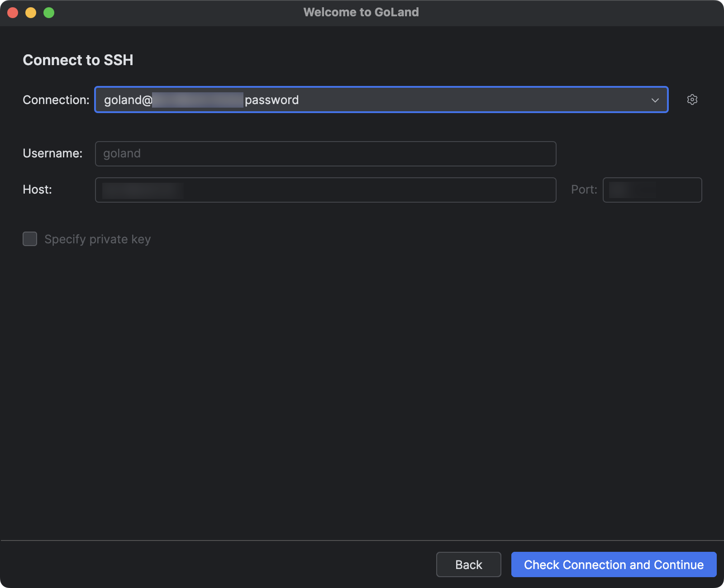Click the Connect to SSH heading
Viewport: 724px width, 588px height.
tap(78, 60)
